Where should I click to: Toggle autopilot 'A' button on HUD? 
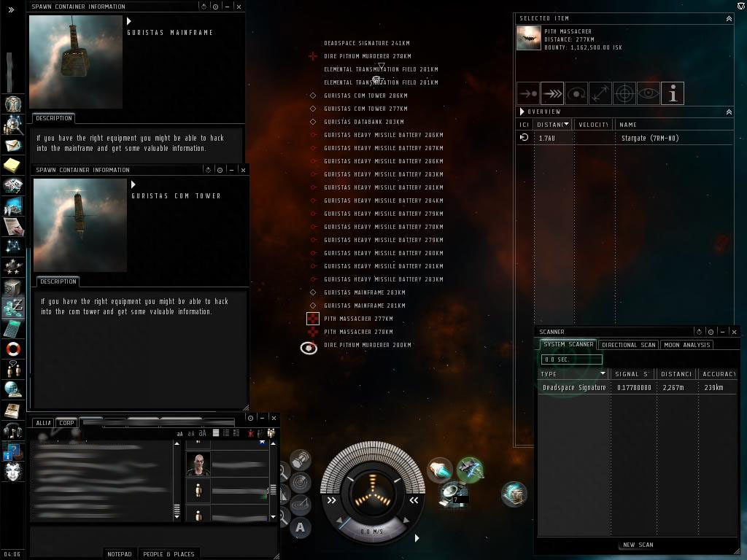pos(300,527)
